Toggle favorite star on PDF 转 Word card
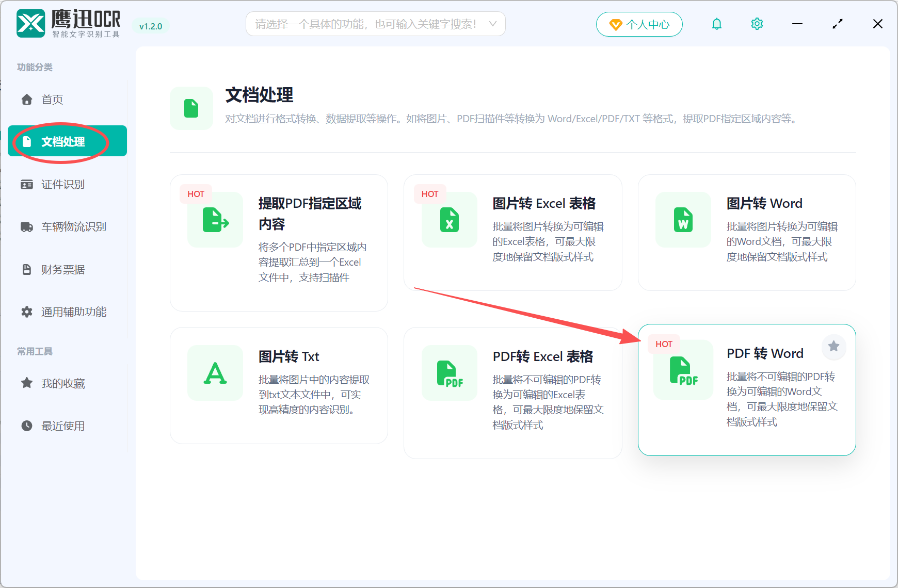Viewport: 898px width, 588px height. point(833,347)
